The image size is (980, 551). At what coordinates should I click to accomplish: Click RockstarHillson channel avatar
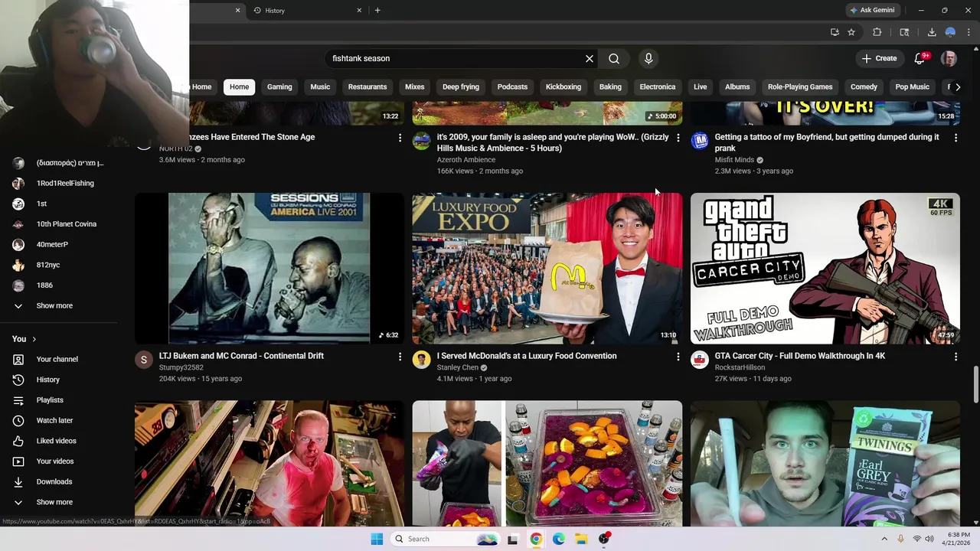pos(700,360)
